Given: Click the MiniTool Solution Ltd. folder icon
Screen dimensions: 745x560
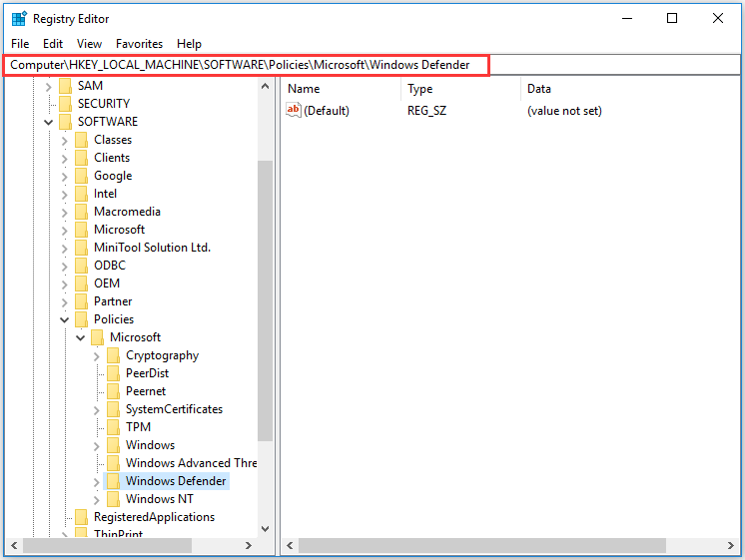Looking at the screenshot, I should coord(81,248).
